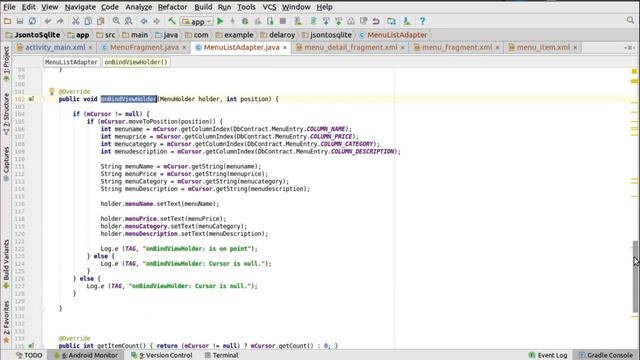Open the Captures tool window side tab
The width and height of the screenshot is (640, 360).
tap(6, 164)
